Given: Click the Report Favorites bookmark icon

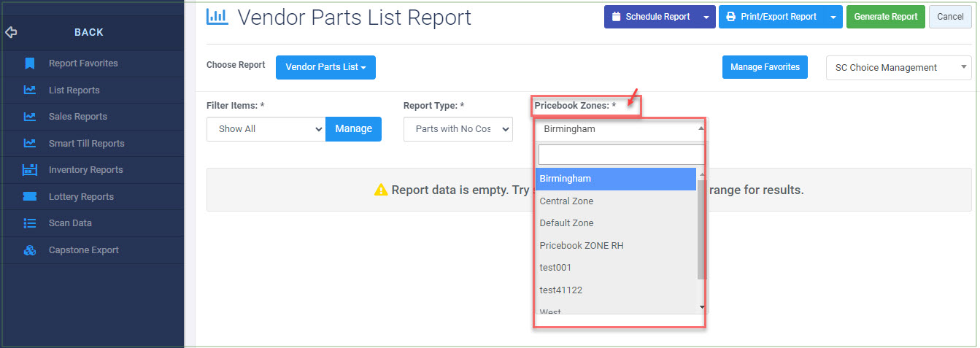Looking at the screenshot, I should click(30, 63).
